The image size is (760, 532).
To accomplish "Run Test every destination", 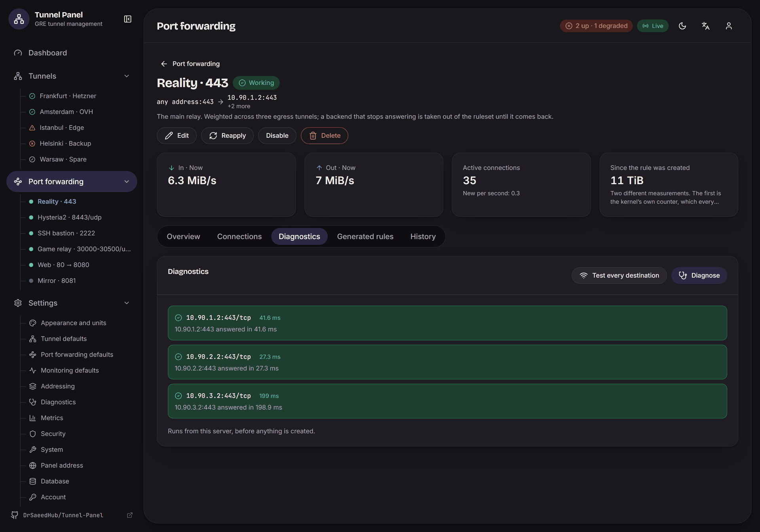I will pos(619,275).
